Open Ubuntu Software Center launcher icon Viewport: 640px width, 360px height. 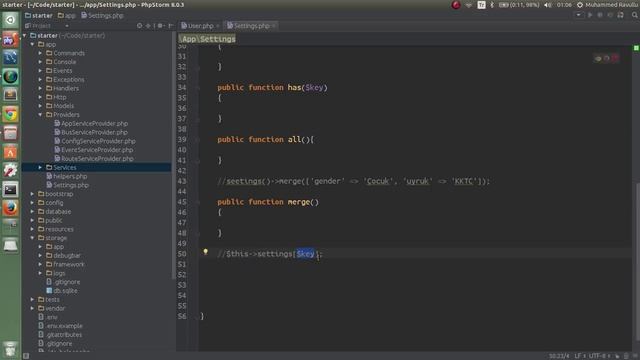10,152
